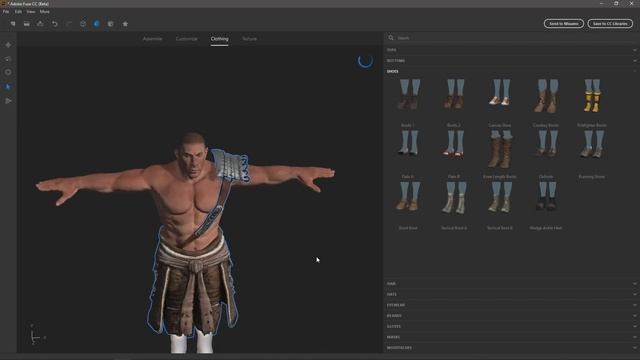
Task: Click the second tool in the left sidebar
Action: tap(8, 59)
